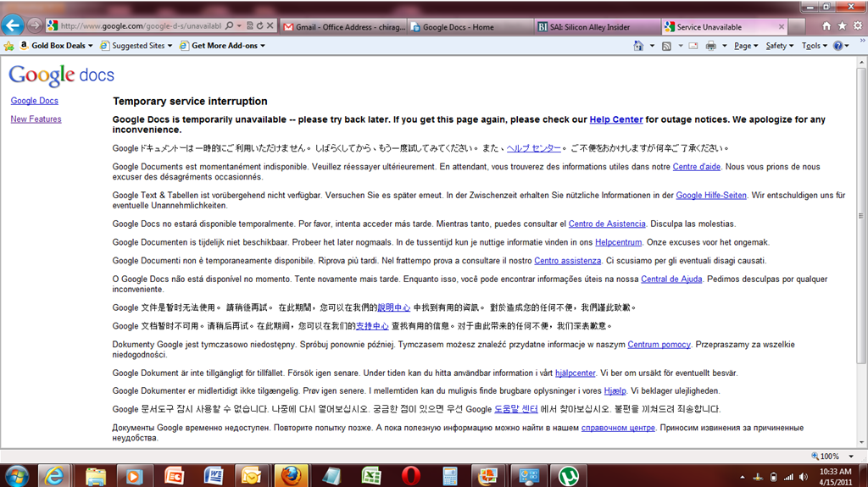Switch to SAI: Silicon Alley Insider tab

(x=598, y=26)
